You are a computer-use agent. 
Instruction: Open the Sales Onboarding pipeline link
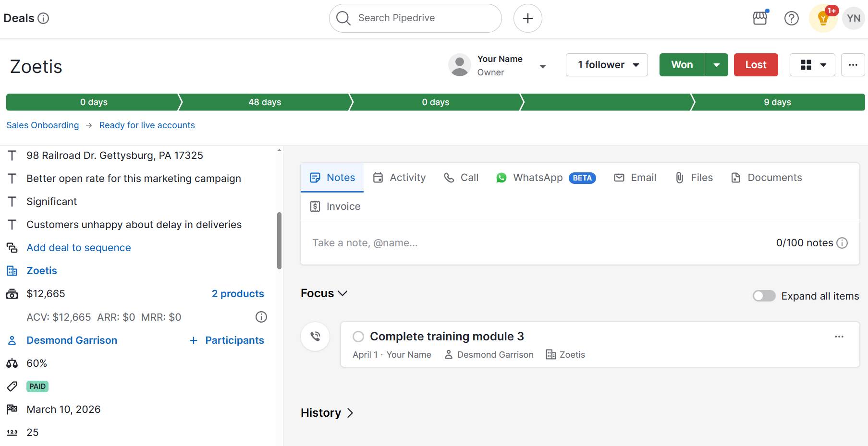click(x=42, y=125)
